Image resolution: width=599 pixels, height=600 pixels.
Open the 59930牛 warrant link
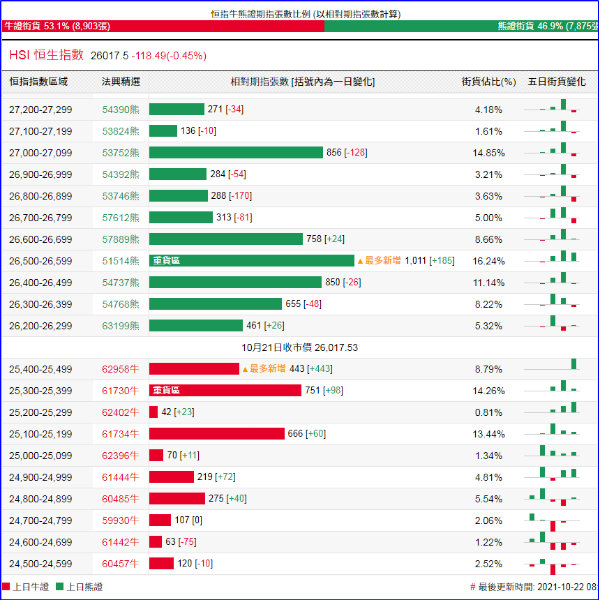click(120, 520)
